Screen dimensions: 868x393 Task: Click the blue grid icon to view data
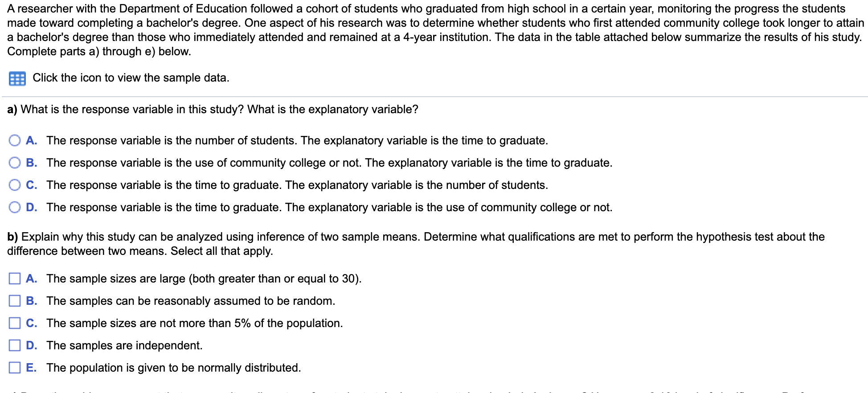click(x=17, y=78)
